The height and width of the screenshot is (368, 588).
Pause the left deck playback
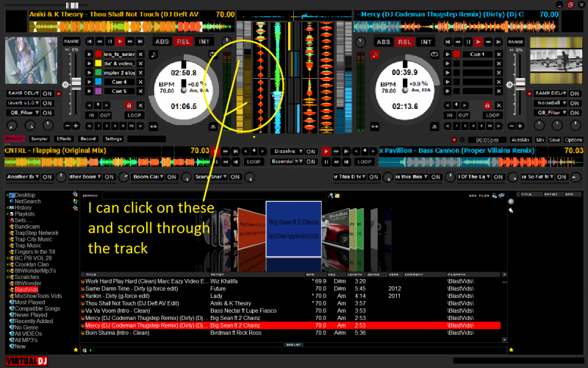coord(110,41)
